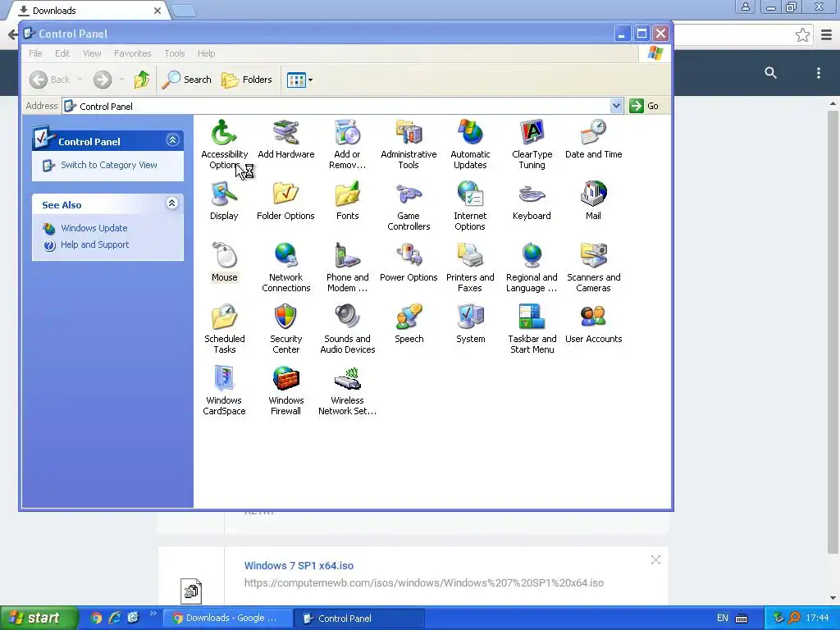Click the EN language indicator in taskbar

[723, 619]
